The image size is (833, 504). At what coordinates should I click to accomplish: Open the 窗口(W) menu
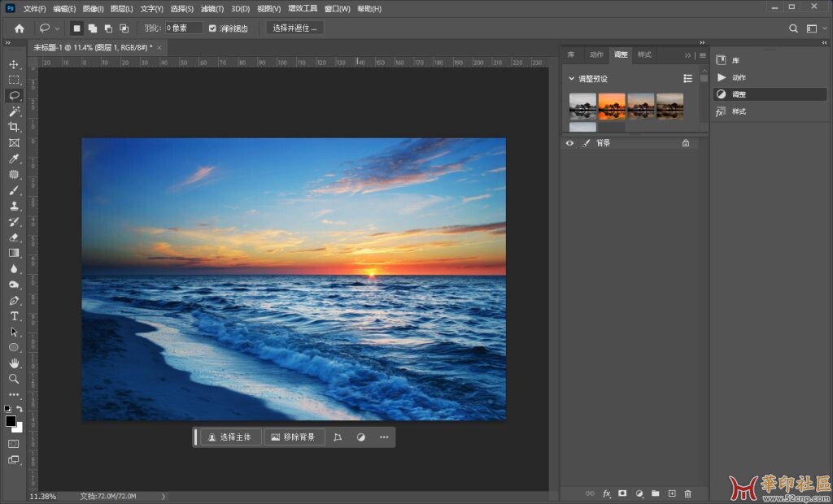(338, 9)
